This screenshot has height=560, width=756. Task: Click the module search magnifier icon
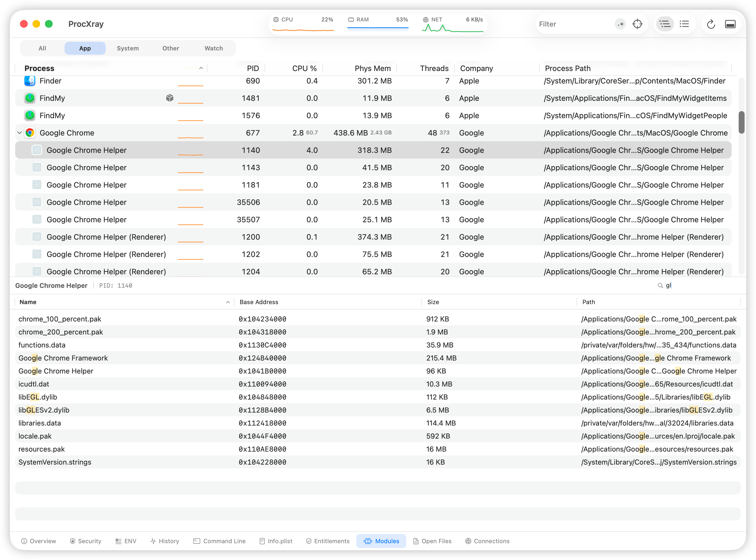click(x=660, y=285)
